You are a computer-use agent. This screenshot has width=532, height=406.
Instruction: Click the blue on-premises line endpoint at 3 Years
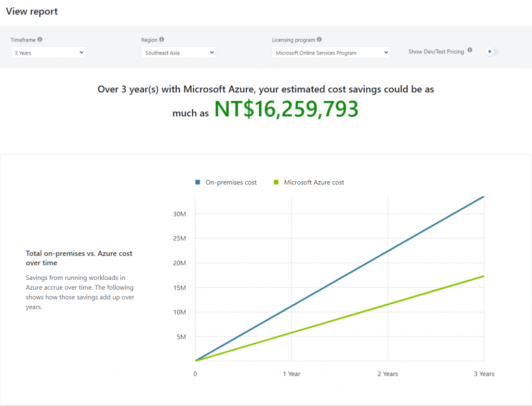click(x=483, y=197)
